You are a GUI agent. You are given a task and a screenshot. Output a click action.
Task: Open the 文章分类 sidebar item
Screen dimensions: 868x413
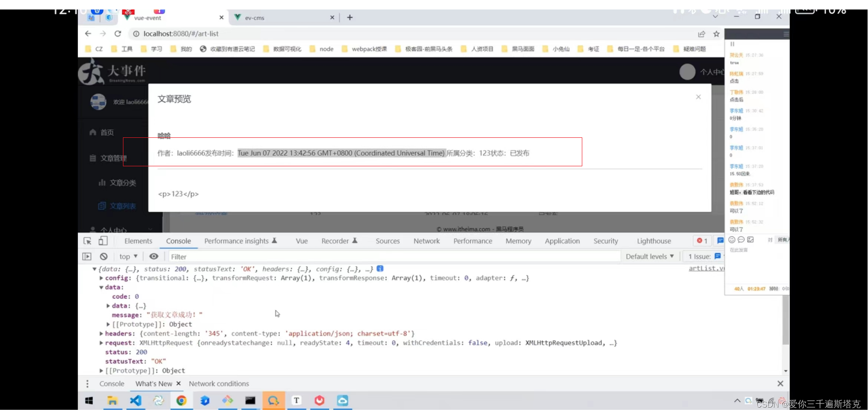118,183
